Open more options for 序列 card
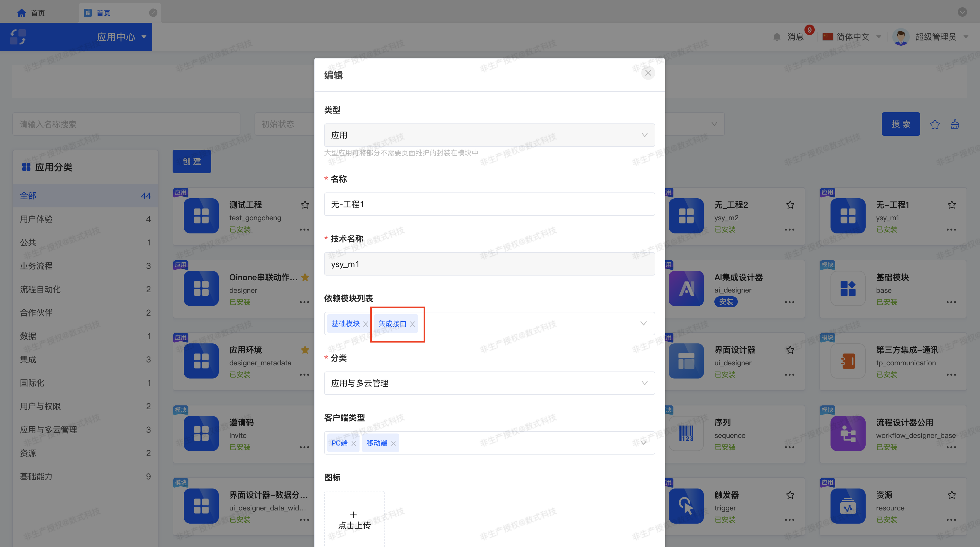 pos(789,447)
